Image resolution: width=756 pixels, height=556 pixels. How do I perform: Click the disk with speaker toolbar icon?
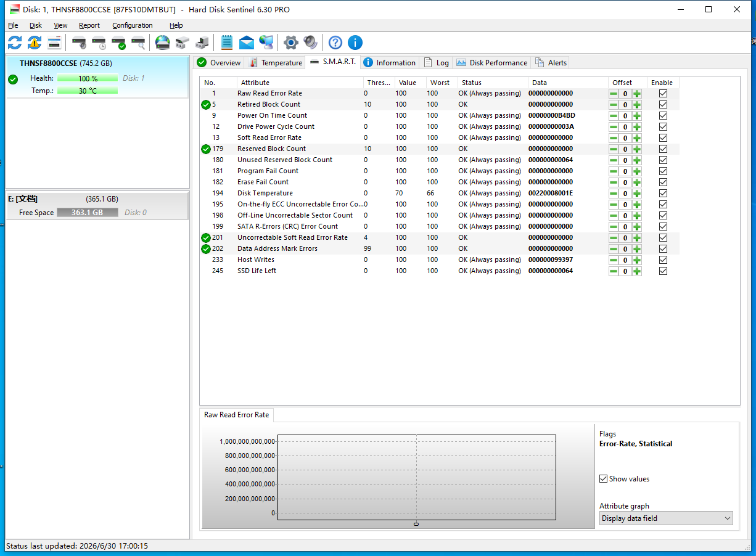pos(79,43)
